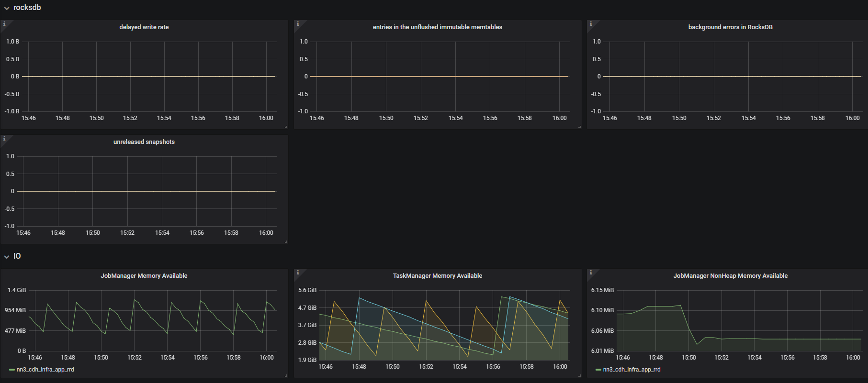
Task: Click resize handle of delayed write rate panel
Action: click(x=286, y=127)
